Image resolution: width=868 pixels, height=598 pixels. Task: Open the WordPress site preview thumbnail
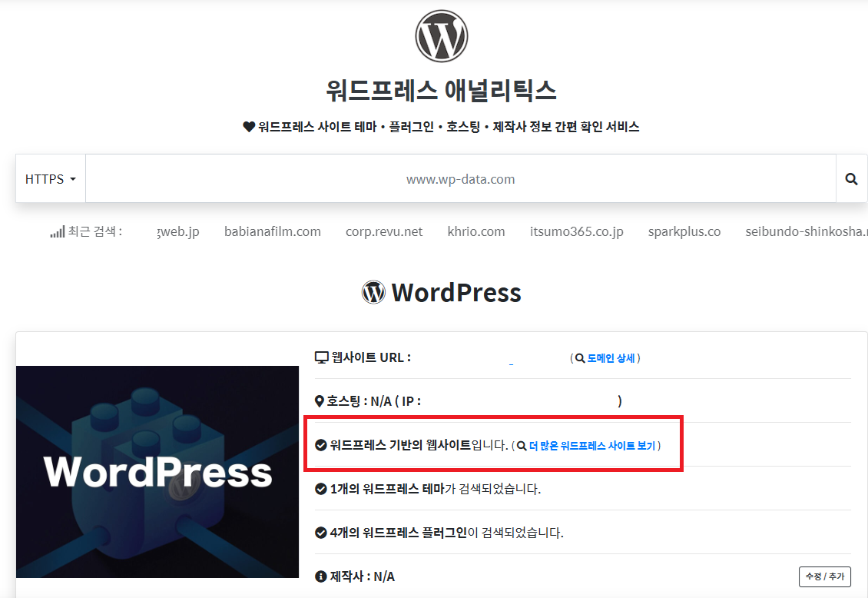point(157,472)
